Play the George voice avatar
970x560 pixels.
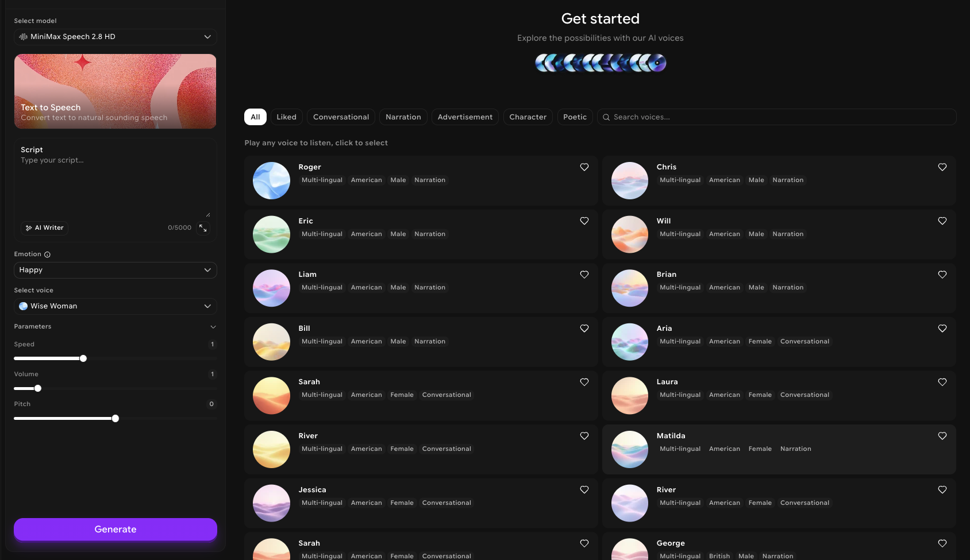(x=630, y=550)
